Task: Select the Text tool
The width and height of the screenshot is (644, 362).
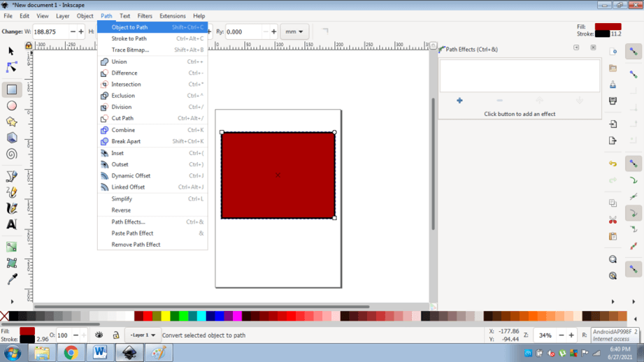Action: click(x=12, y=224)
